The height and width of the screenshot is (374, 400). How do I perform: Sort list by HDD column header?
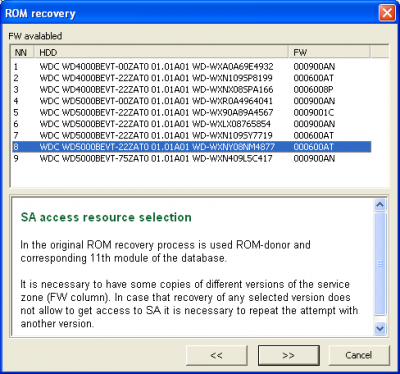161,52
